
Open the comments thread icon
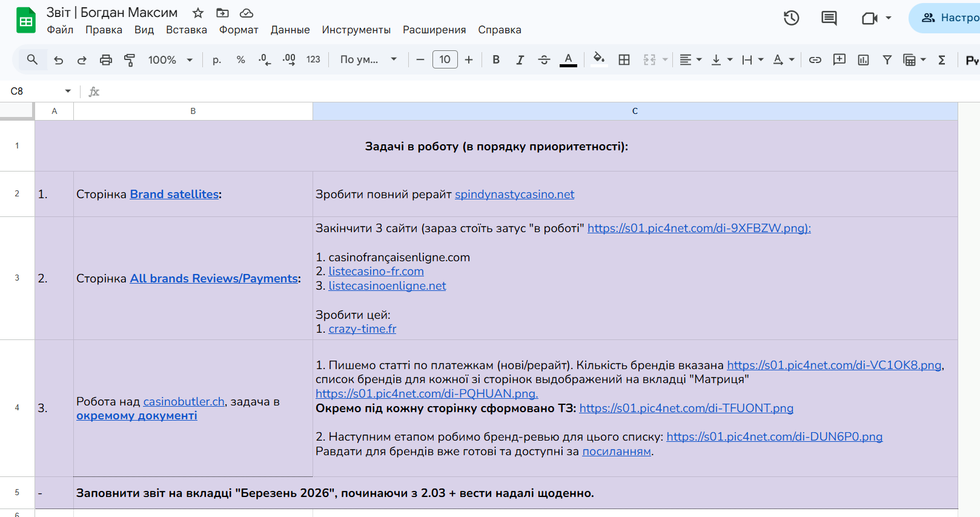[829, 18]
